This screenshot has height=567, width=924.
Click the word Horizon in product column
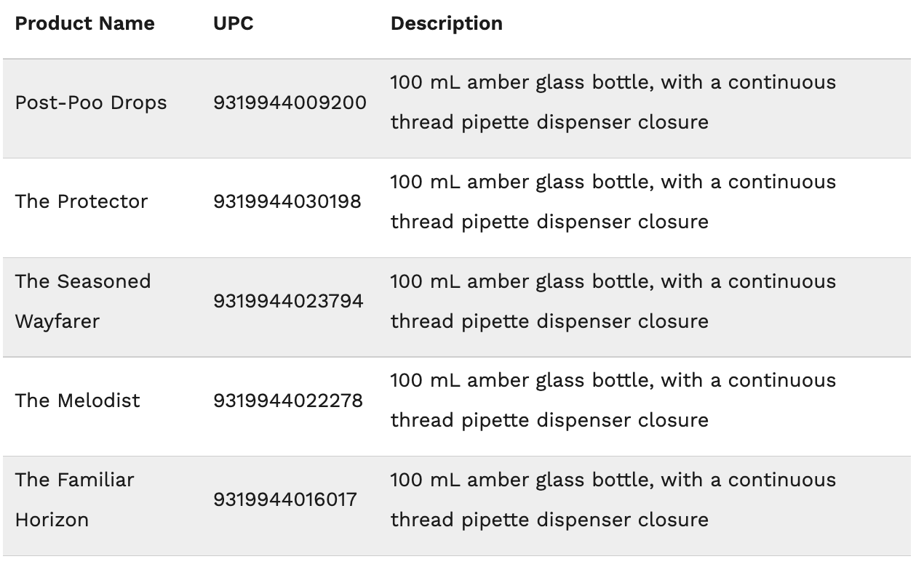52,520
